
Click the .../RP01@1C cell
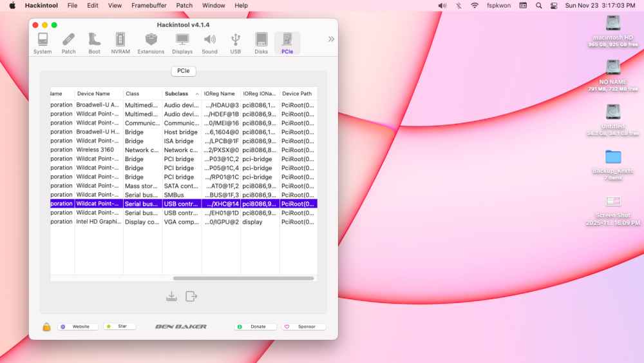[221, 177]
